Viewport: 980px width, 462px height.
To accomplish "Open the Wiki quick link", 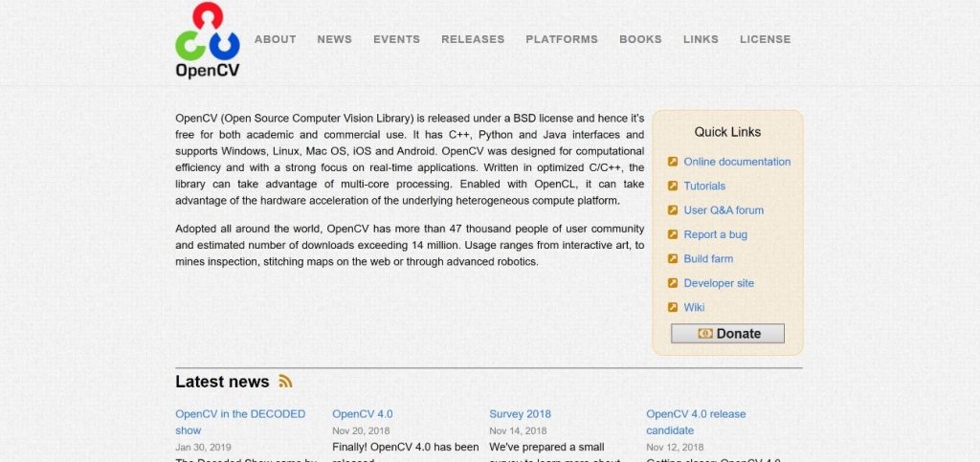I will click(x=694, y=307).
